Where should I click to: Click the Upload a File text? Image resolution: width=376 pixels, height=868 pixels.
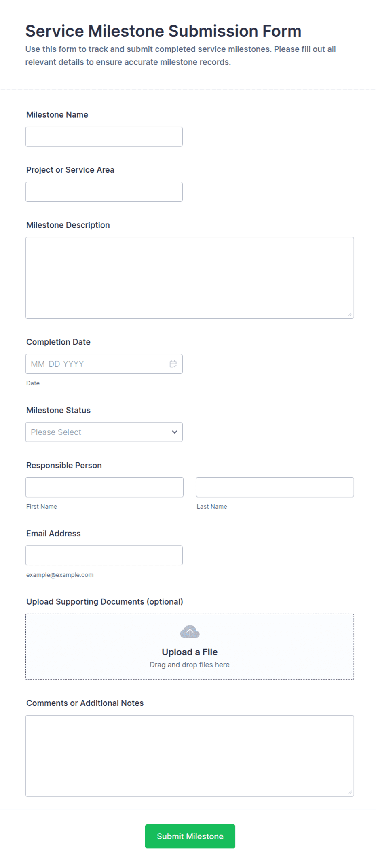pyautogui.click(x=190, y=652)
